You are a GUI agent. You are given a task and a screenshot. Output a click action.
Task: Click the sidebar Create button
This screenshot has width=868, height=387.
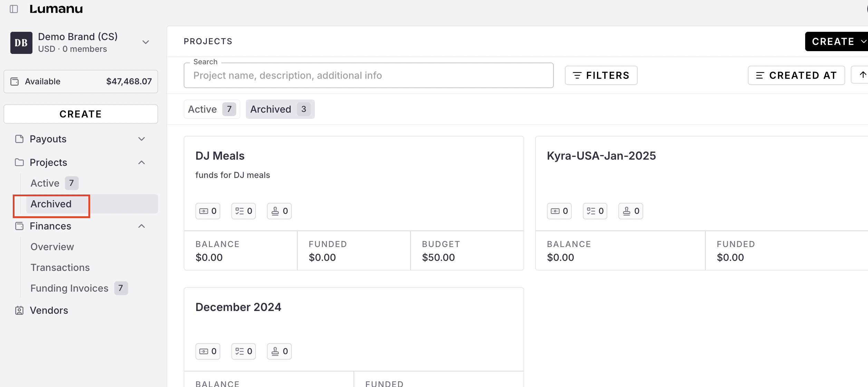pos(80,114)
